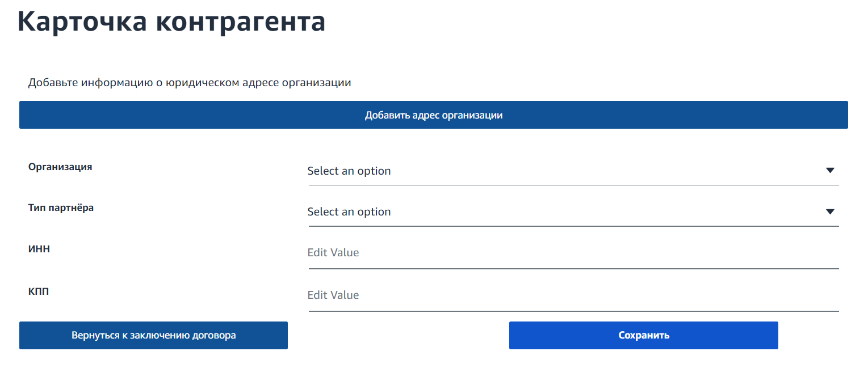This screenshot has height=368, width=868.
Task: Click "Select an option" text beside Организация
Action: coord(349,171)
